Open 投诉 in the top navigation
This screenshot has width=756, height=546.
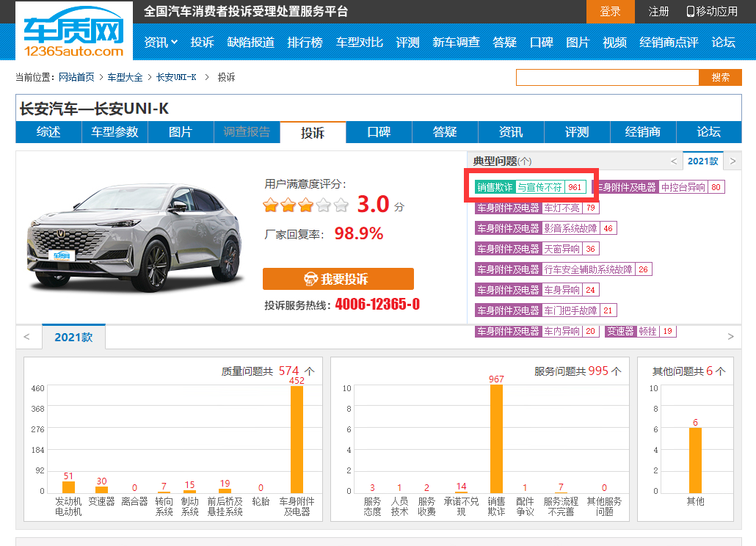(202, 43)
